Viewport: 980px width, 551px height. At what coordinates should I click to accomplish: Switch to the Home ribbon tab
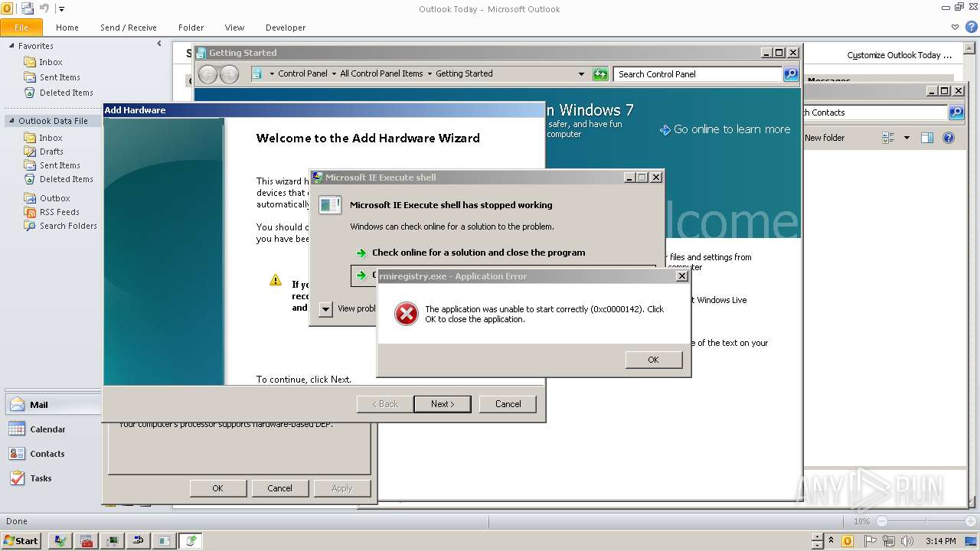pos(67,28)
